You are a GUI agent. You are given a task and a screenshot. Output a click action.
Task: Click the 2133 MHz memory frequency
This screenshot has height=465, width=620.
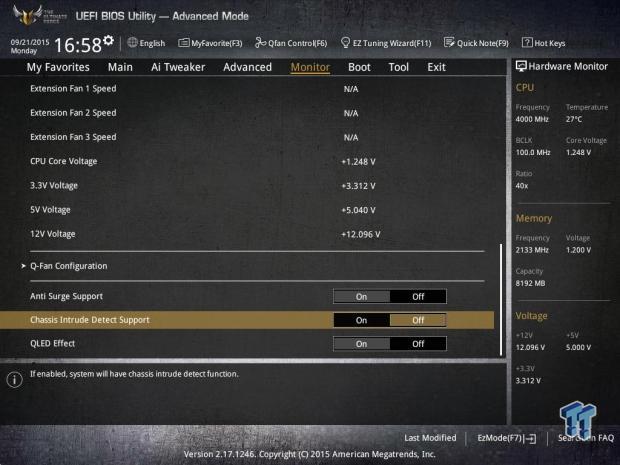point(532,250)
